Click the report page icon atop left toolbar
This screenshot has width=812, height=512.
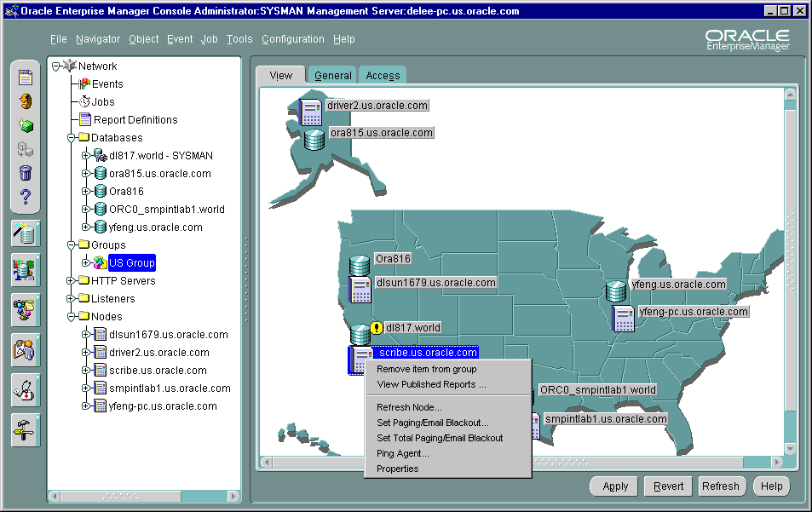[26, 78]
